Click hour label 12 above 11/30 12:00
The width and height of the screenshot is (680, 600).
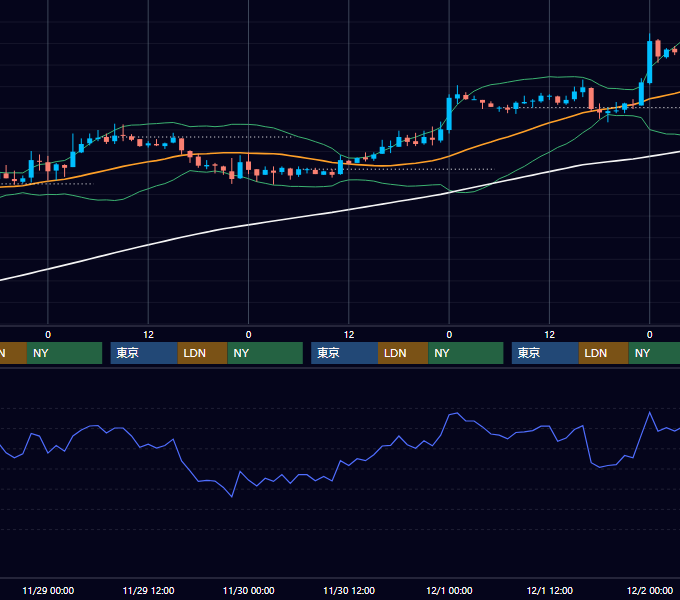(x=349, y=335)
